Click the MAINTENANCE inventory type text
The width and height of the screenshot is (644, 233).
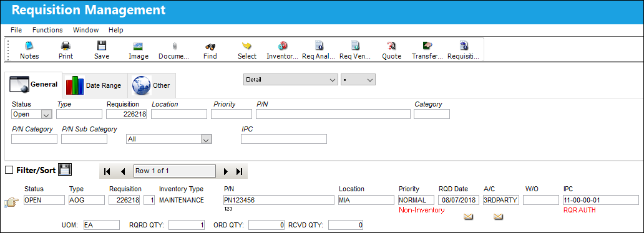tap(181, 200)
